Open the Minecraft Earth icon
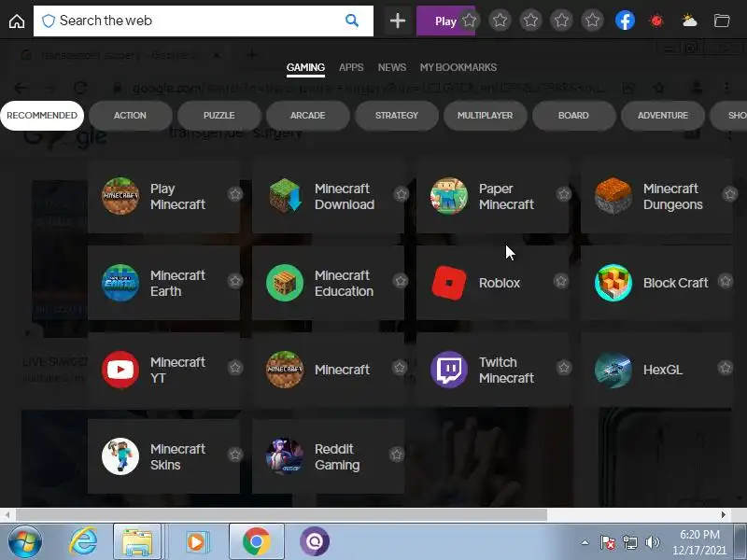This screenshot has height=560, width=747. point(120,283)
